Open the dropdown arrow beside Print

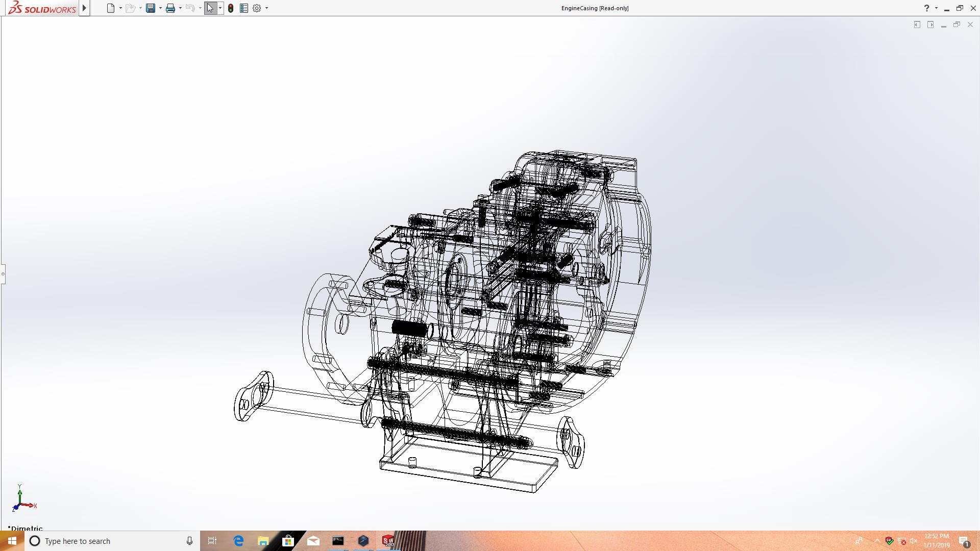pyautogui.click(x=180, y=8)
